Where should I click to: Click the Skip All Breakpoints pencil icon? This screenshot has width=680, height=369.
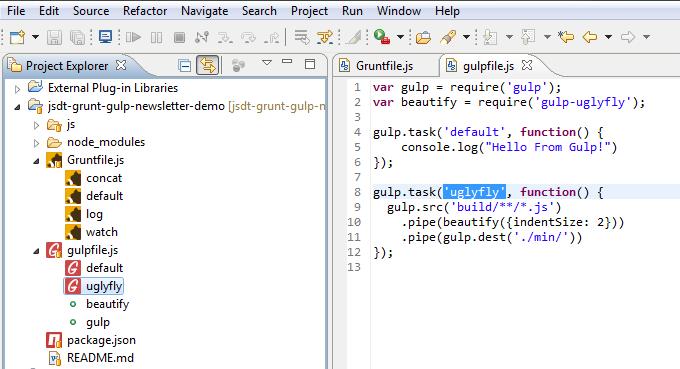(353, 37)
